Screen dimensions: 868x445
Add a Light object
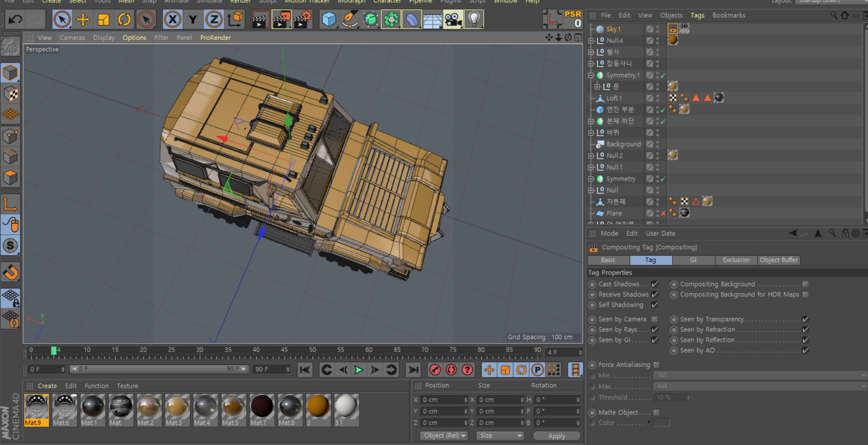(474, 19)
